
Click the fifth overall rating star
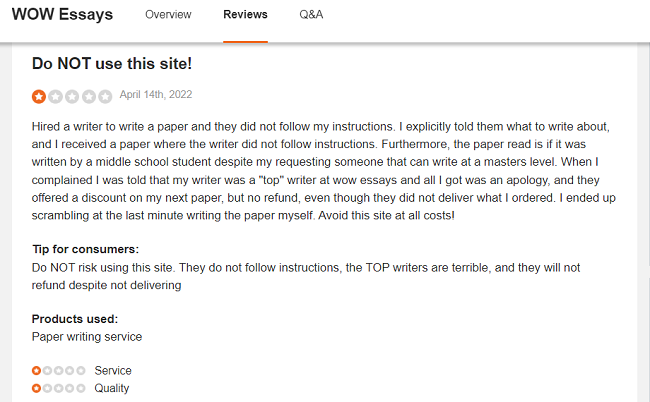[x=105, y=97]
